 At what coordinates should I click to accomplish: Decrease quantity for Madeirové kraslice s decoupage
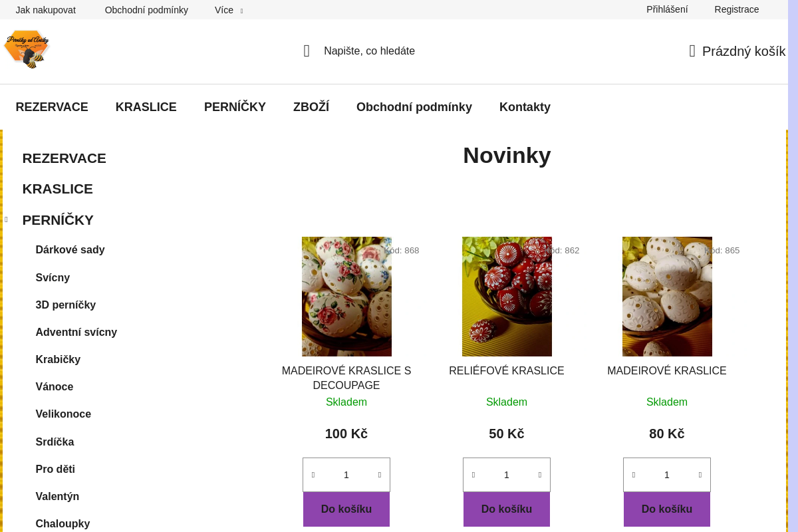[313, 475]
